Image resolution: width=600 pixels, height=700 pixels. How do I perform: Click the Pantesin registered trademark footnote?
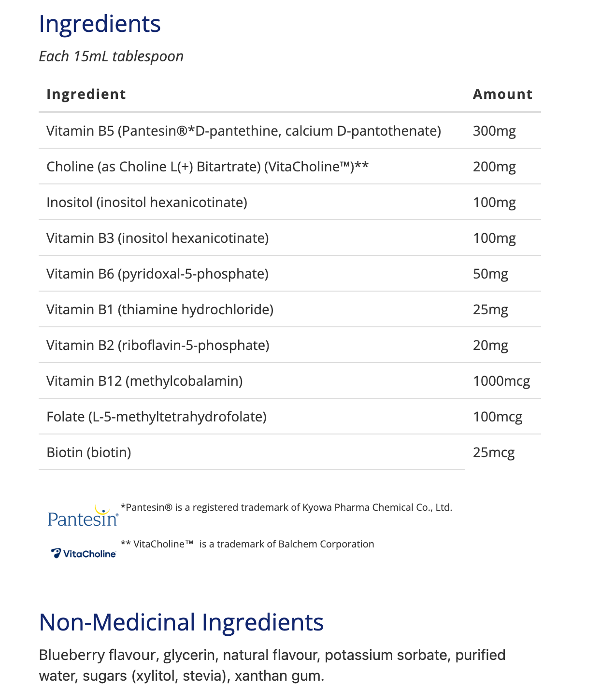pyautogui.click(x=286, y=507)
